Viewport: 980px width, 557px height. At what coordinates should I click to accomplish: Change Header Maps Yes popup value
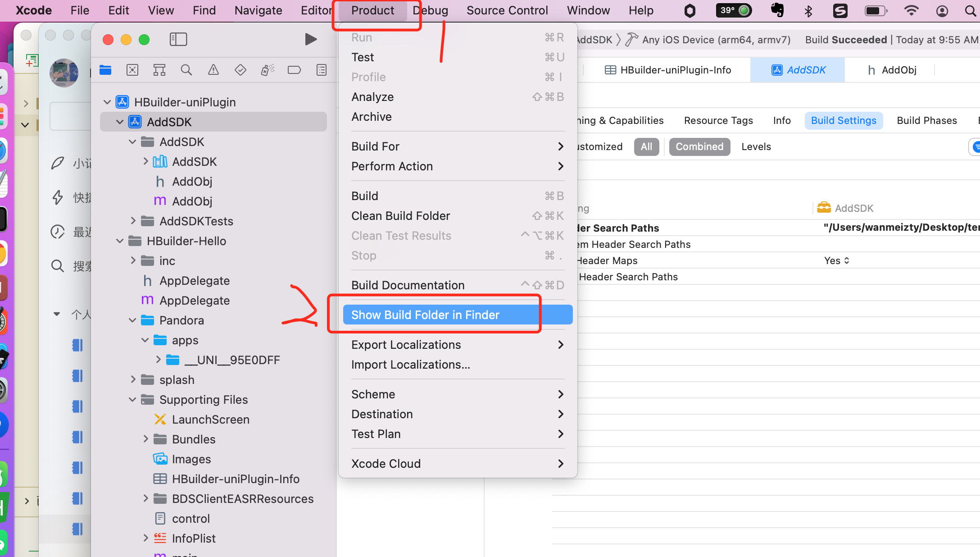837,260
